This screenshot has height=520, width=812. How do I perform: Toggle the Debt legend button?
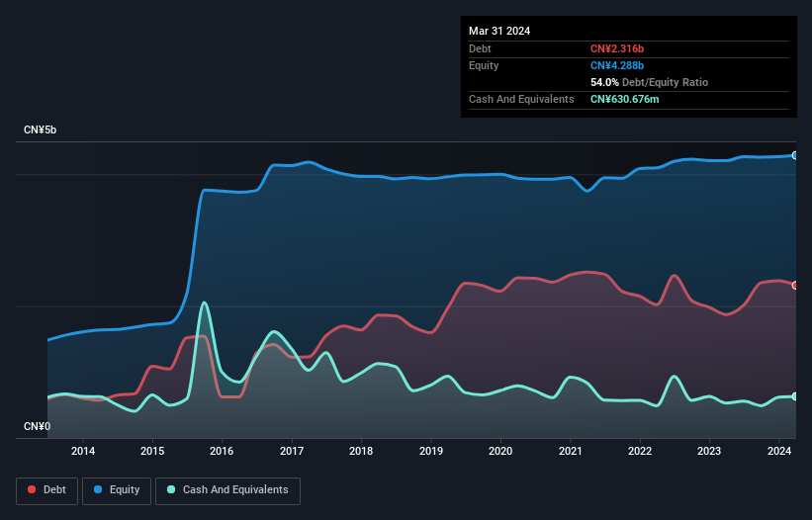(x=47, y=490)
